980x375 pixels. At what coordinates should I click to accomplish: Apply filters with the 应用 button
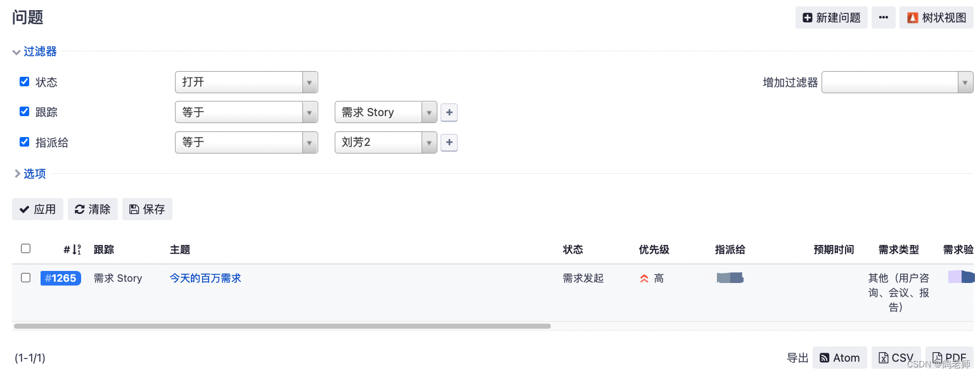pyautogui.click(x=37, y=209)
